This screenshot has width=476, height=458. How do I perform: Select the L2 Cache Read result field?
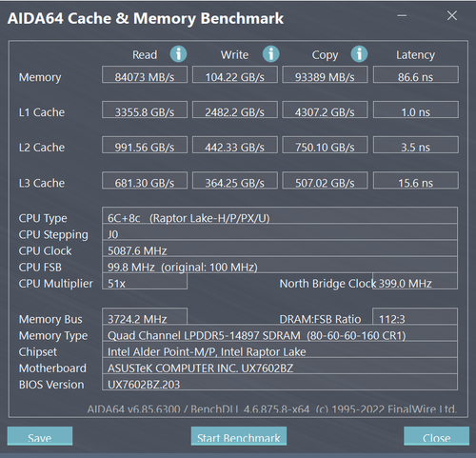[145, 145]
